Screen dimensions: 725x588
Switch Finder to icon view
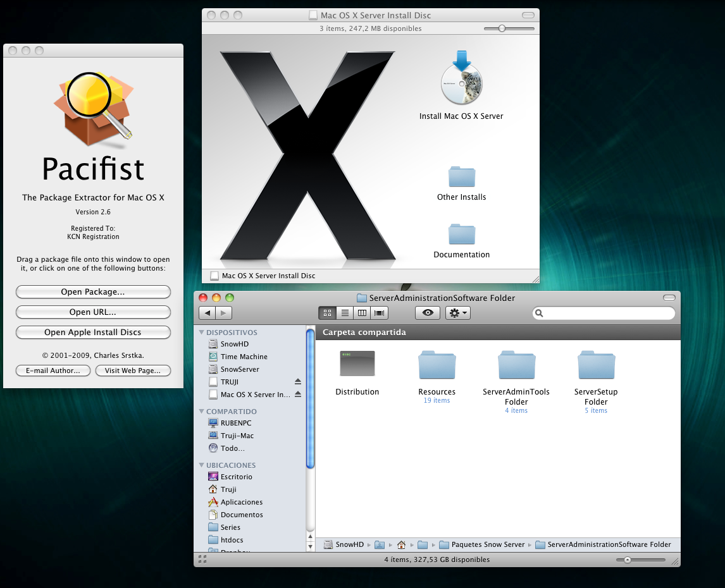[x=327, y=313]
